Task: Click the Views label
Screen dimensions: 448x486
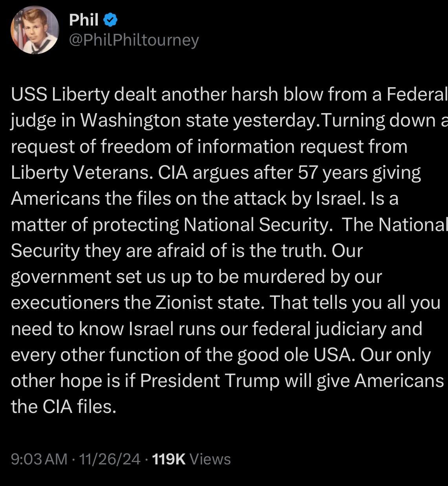Action: click(x=210, y=459)
